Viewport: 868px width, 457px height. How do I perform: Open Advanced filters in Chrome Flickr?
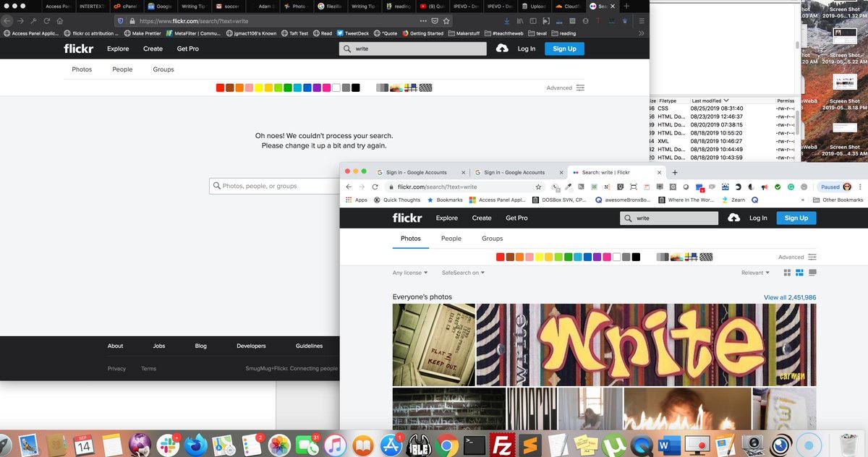tap(797, 257)
